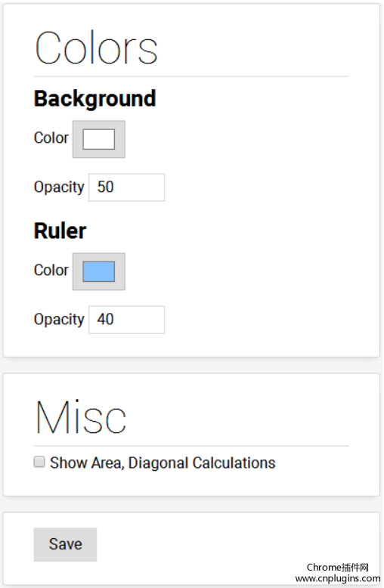Click the divider line below Misc heading
The width and height of the screenshot is (384, 588).
[x=191, y=446]
